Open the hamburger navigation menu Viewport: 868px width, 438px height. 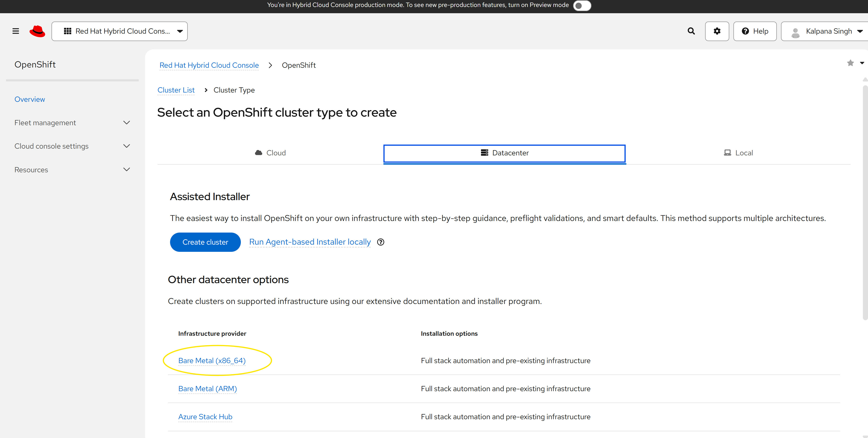click(x=16, y=31)
